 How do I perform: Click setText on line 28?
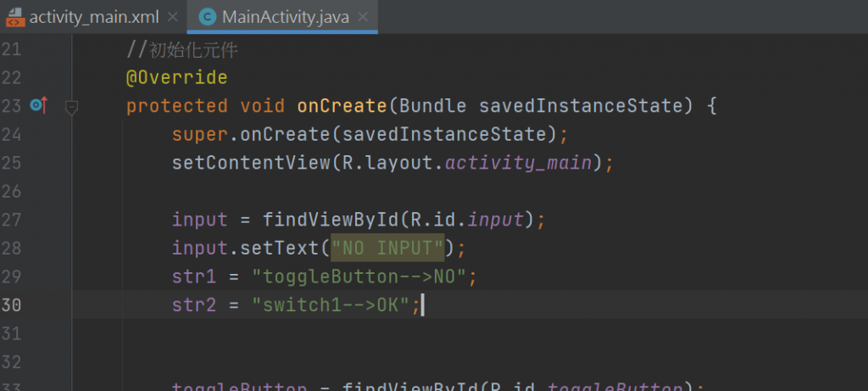click(x=279, y=249)
